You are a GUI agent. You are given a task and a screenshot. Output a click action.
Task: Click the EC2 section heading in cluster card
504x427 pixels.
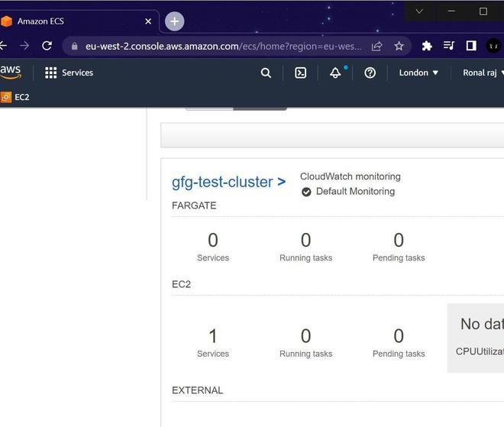(x=181, y=284)
